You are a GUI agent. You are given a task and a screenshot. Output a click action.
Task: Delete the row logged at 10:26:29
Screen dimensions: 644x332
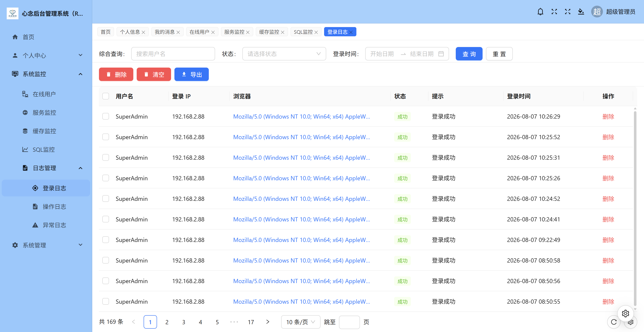[608, 116]
